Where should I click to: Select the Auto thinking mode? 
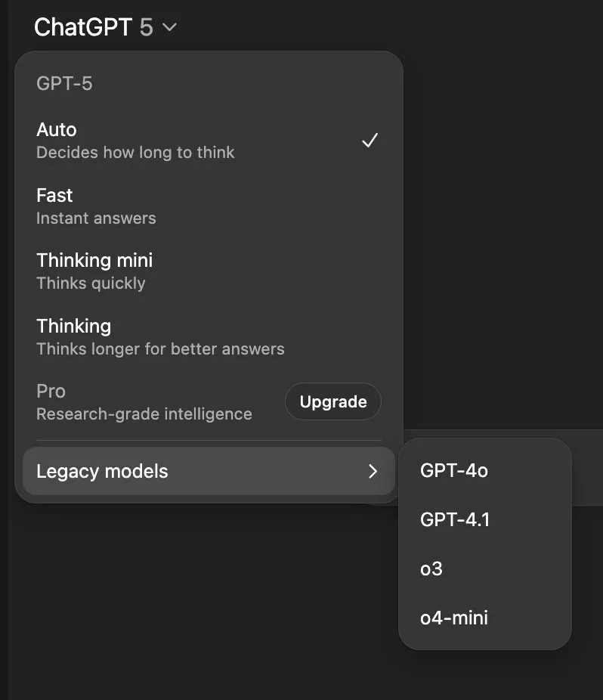click(x=209, y=141)
